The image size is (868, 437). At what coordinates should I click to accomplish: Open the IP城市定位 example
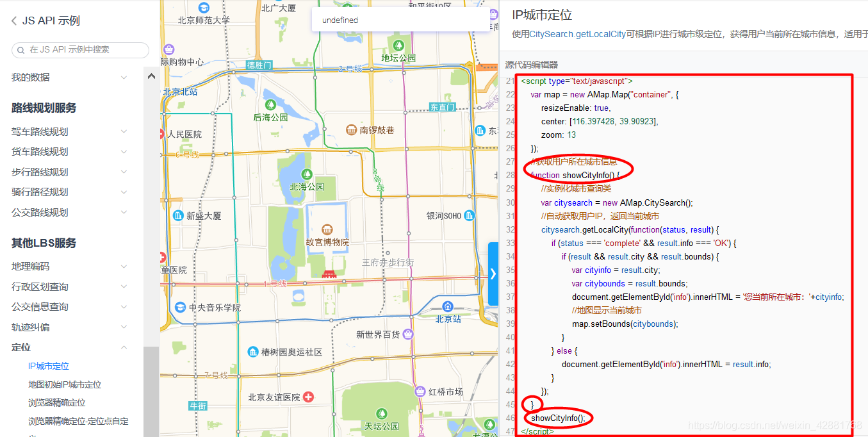[x=49, y=367]
